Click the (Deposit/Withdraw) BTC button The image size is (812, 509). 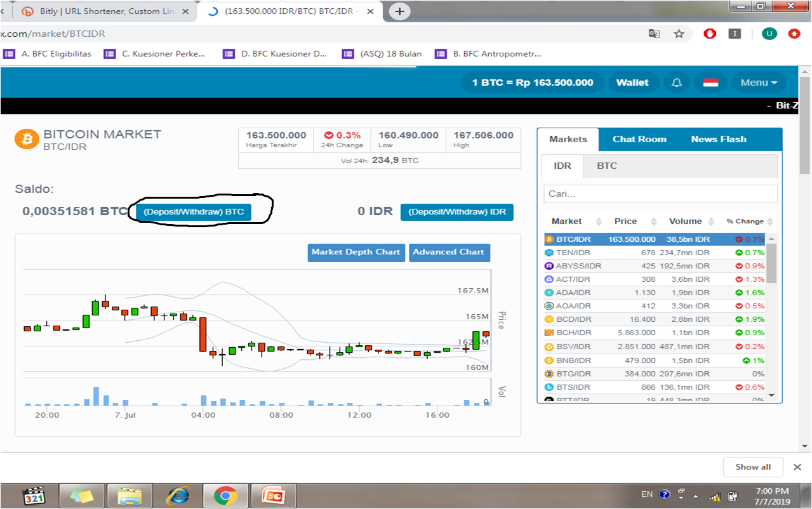click(x=194, y=212)
